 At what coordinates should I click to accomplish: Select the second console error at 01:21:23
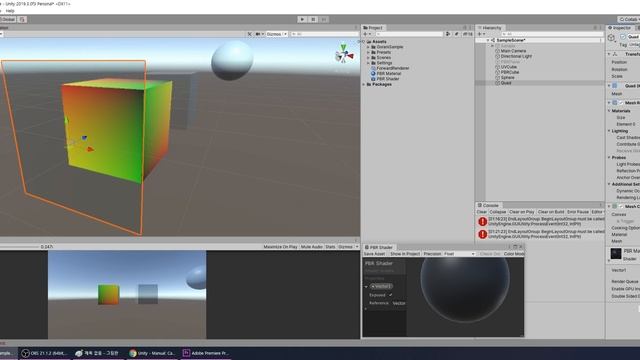540,234
